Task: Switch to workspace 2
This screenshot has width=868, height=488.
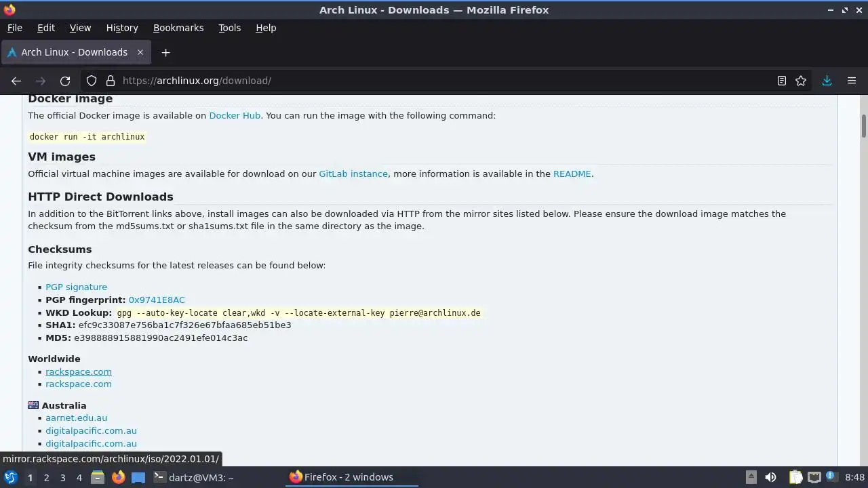Action: [46, 477]
